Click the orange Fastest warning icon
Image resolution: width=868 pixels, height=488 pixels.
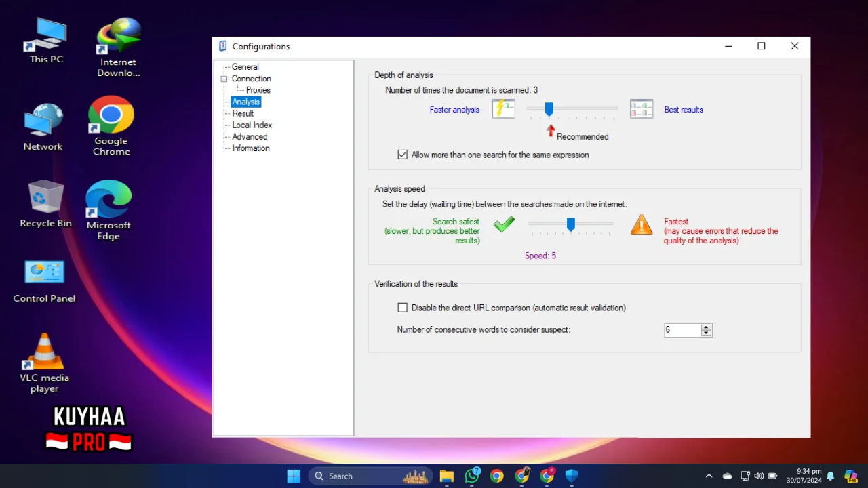(642, 225)
